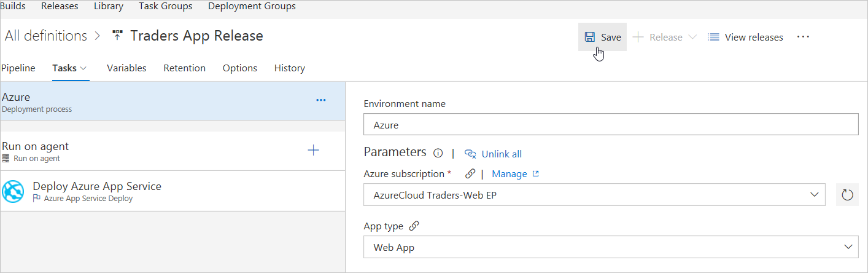Add a task with Run on agent plus
Image resolution: width=868 pixels, height=273 pixels.
point(313,150)
